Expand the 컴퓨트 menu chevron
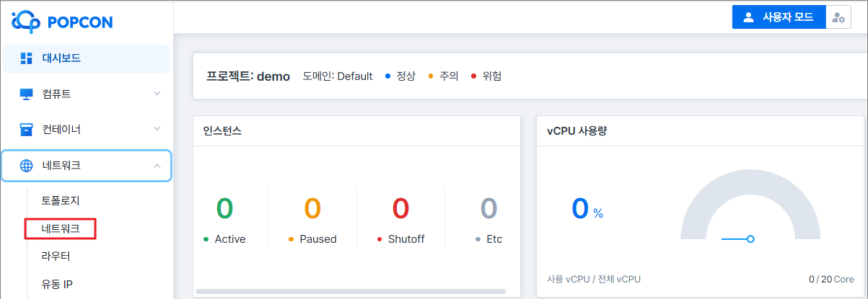Image resolution: width=868 pixels, height=299 pixels. [157, 94]
